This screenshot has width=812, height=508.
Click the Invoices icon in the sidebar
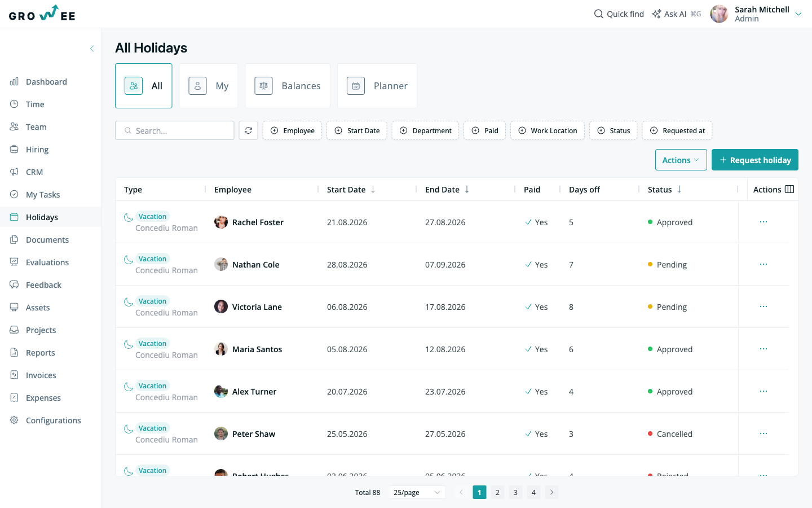14,375
